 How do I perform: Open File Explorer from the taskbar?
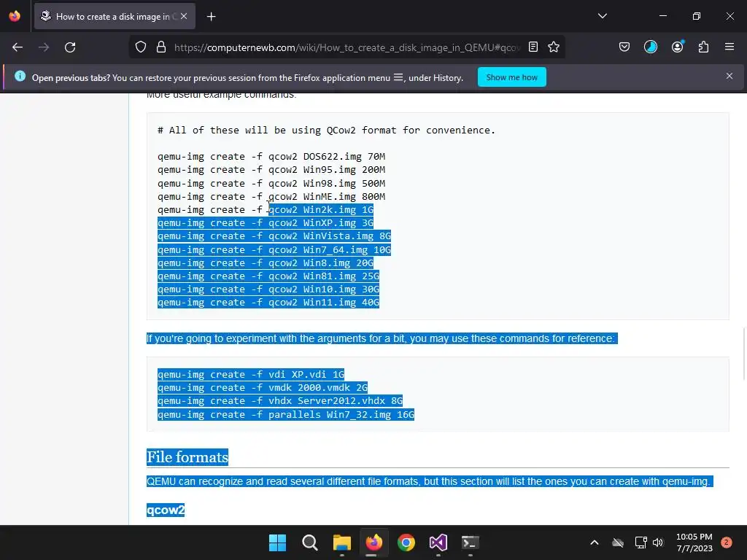point(341,542)
